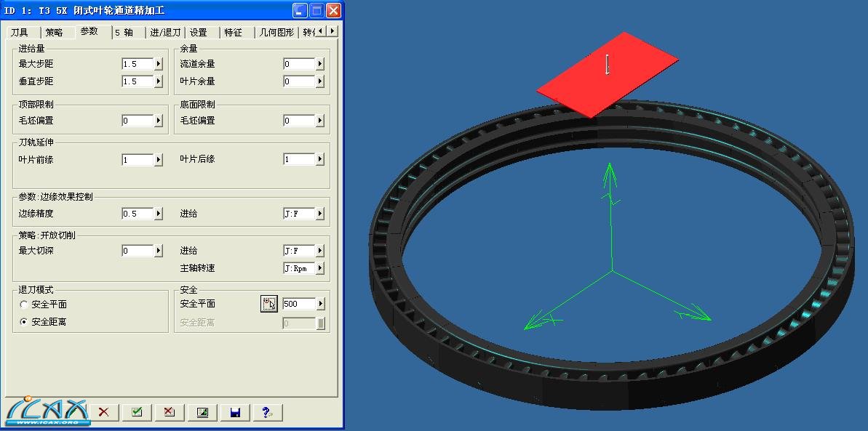Viewport: 868px width, 431px height.
Task: Click the 主轴转速 J:Rpm field
Action: pyautogui.click(x=300, y=268)
